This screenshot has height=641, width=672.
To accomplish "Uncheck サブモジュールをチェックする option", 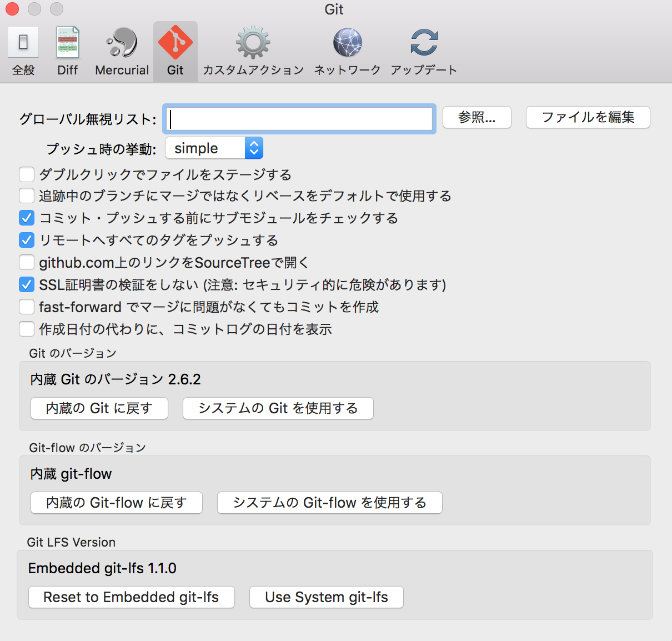I will 27,218.
